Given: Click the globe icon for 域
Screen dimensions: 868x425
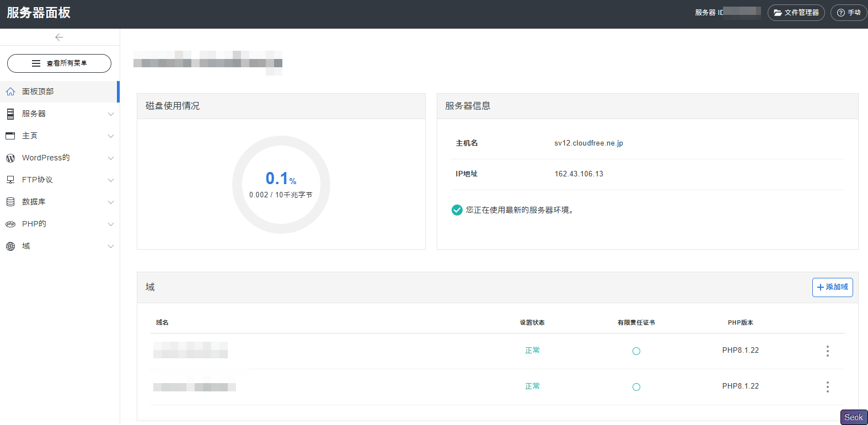Looking at the screenshot, I should (x=10, y=246).
